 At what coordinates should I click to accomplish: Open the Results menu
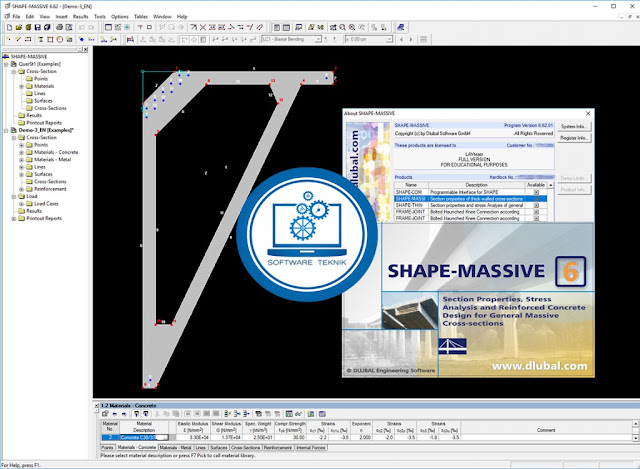click(80, 17)
